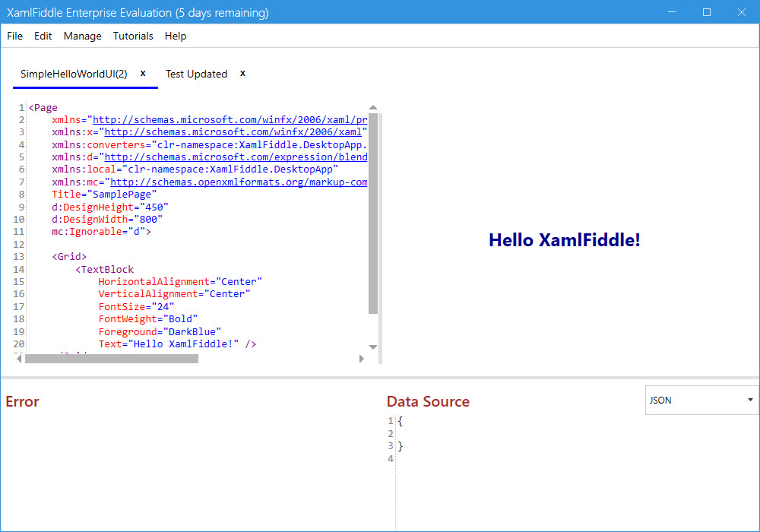The width and height of the screenshot is (760, 532).
Task: Click the code editor scroll-down arrow
Action: (x=372, y=347)
